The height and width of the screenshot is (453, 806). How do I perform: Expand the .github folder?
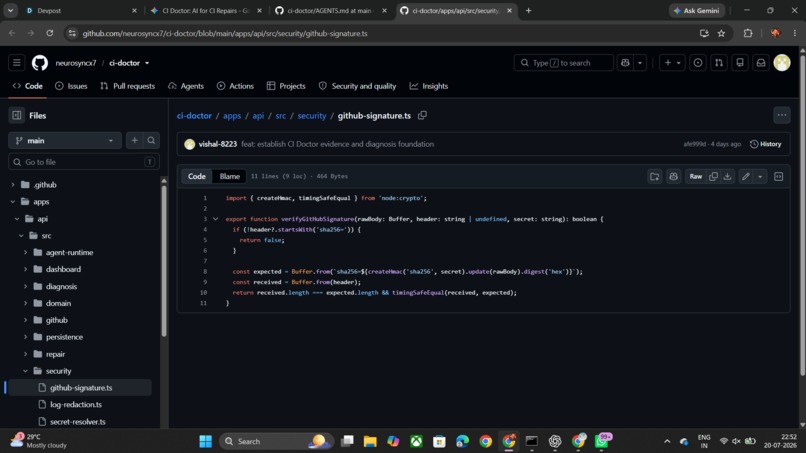(x=13, y=185)
